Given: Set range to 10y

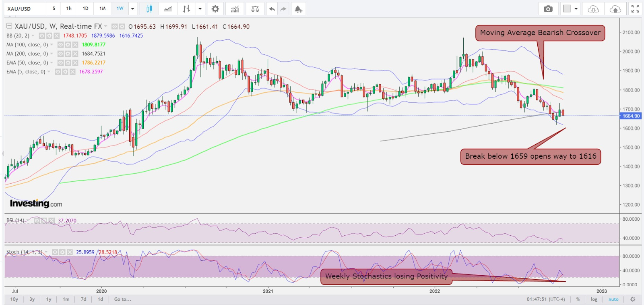Looking at the screenshot, I should (x=14, y=299).
